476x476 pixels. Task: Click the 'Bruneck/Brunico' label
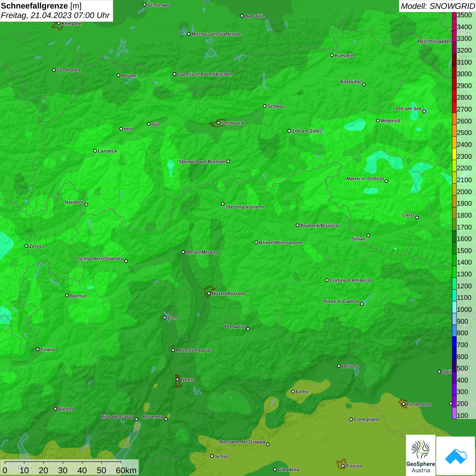tap(319, 225)
